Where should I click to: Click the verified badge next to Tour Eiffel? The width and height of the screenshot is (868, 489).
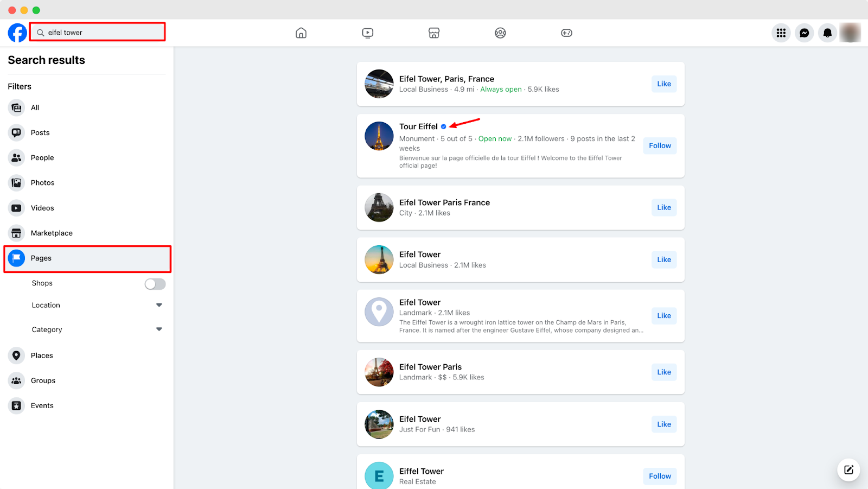pyautogui.click(x=443, y=126)
